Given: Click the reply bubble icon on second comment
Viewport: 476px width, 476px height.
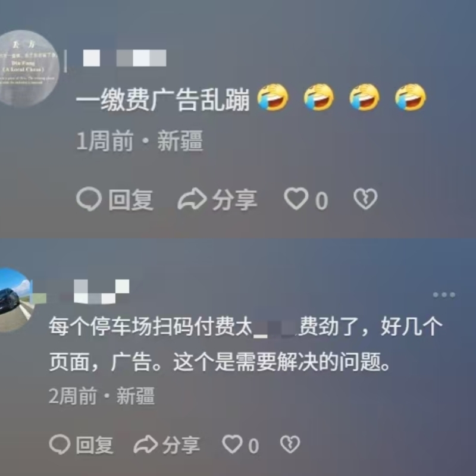Looking at the screenshot, I should 60,444.
